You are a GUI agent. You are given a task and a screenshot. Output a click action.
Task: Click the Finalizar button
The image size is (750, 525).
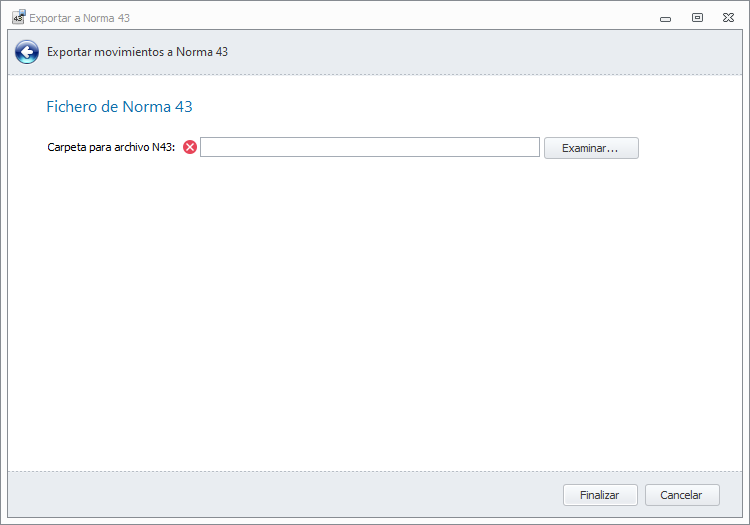click(x=600, y=495)
